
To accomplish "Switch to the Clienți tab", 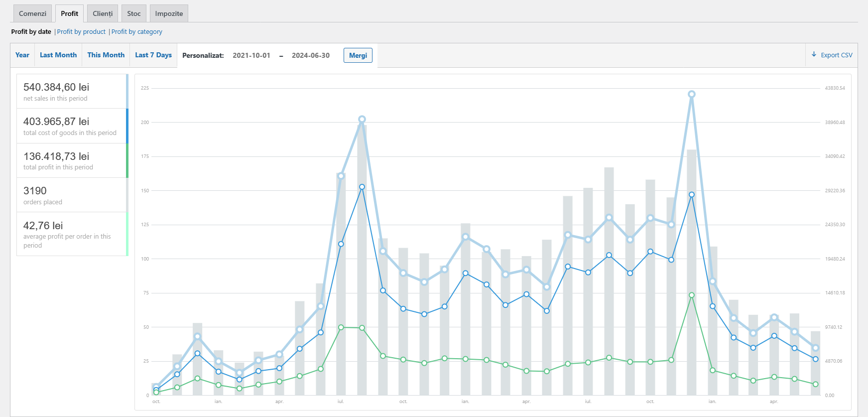I will coord(103,13).
